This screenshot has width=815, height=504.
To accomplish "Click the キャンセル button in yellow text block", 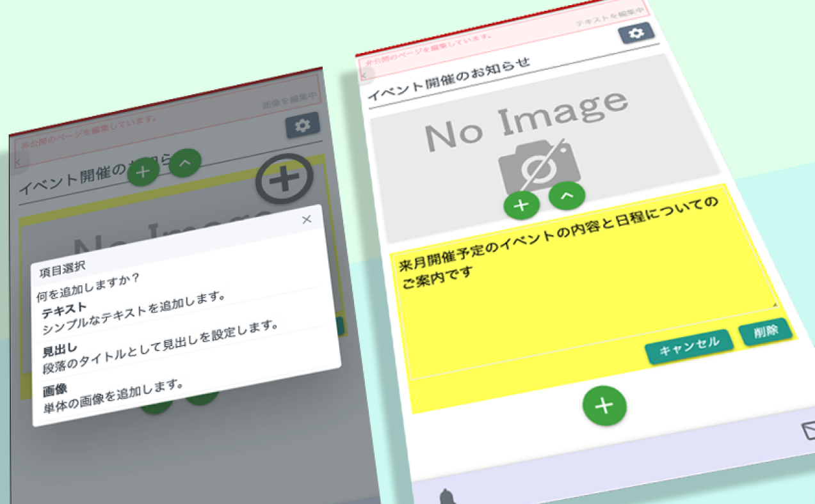I will coord(689,346).
